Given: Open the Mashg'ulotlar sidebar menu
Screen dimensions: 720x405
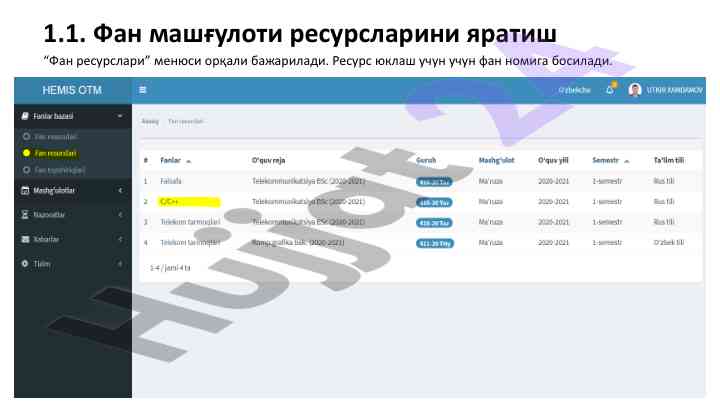Looking at the screenshot, I should pos(73,190).
